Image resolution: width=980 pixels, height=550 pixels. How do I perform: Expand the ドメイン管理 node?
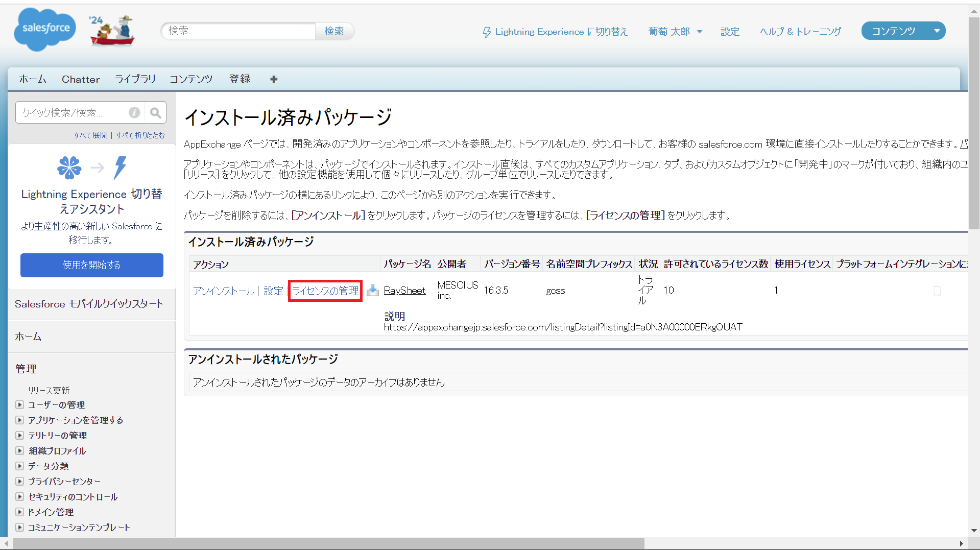pyautogui.click(x=19, y=512)
